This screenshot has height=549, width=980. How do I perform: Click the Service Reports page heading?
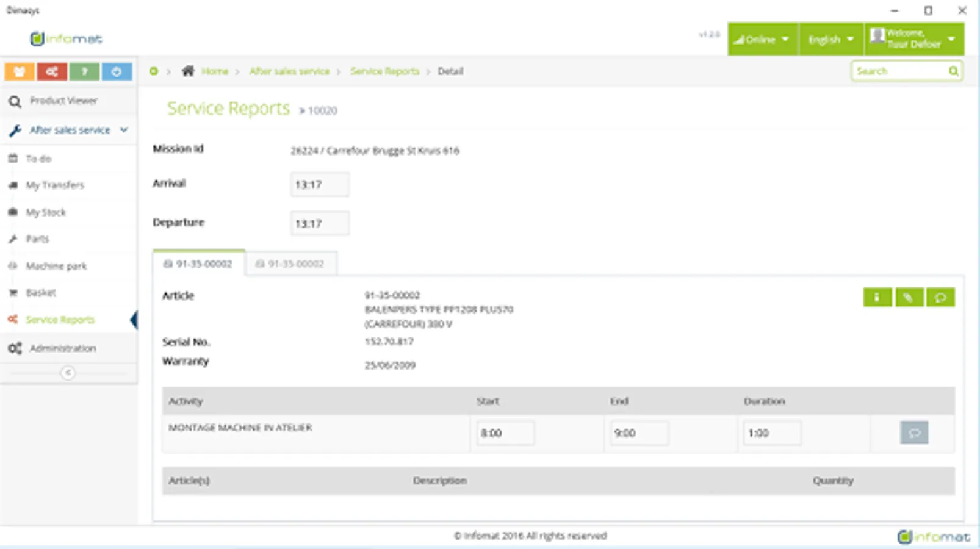click(x=229, y=109)
